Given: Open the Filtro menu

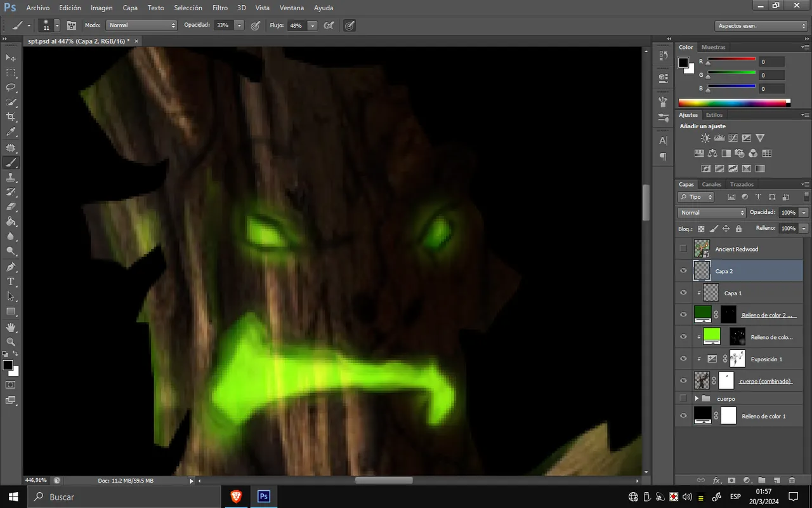Looking at the screenshot, I should (220, 8).
